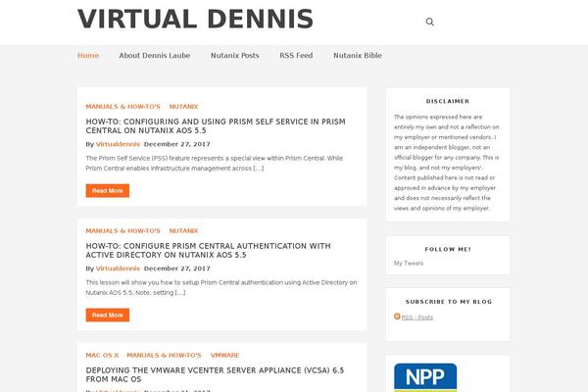The height and width of the screenshot is (392, 588).
Task: Click the Active Directory post excerpt text
Action: pyautogui.click(x=221, y=287)
